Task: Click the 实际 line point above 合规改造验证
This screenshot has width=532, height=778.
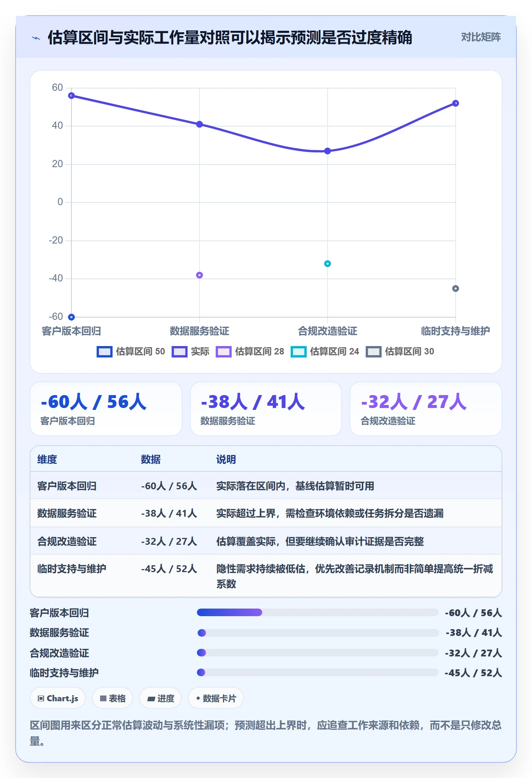Action: click(328, 151)
